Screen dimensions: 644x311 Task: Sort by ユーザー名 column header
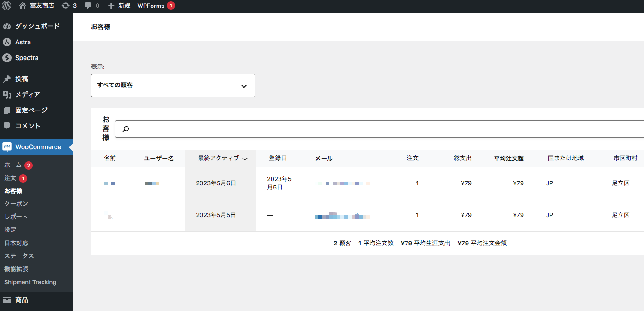point(159,159)
